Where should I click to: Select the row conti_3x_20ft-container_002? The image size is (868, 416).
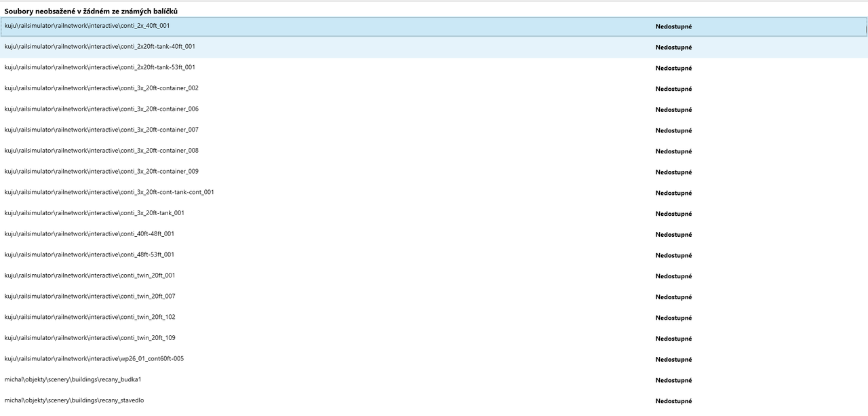(x=434, y=89)
